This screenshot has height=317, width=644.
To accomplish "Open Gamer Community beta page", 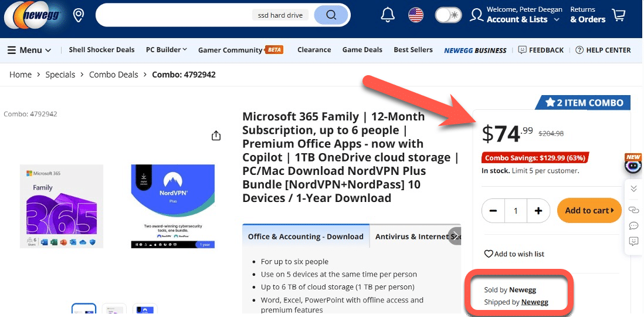I will (x=240, y=50).
